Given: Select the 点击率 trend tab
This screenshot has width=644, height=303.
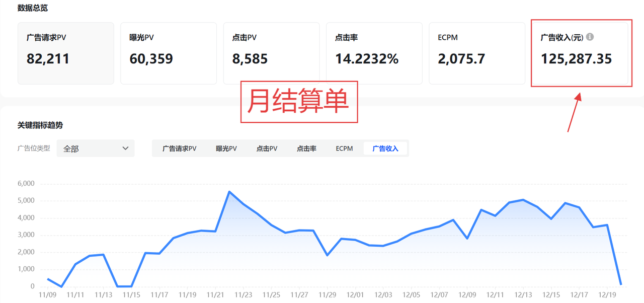Looking at the screenshot, I should [x=306, y=148].
